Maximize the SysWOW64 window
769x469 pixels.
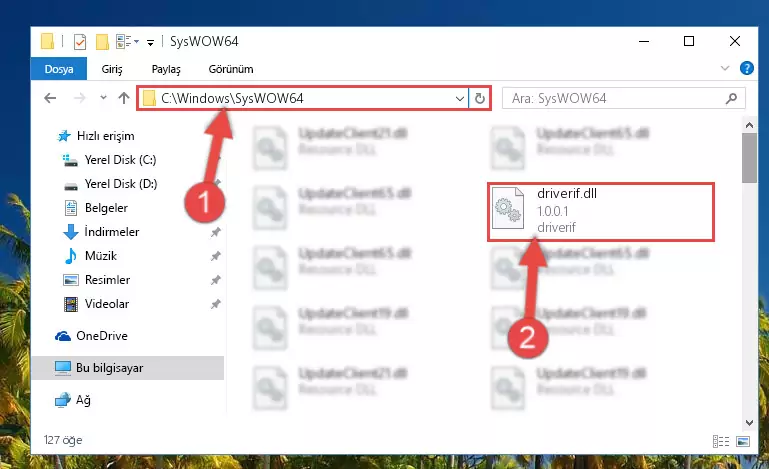pyautogui.click(x=689, y=41)
